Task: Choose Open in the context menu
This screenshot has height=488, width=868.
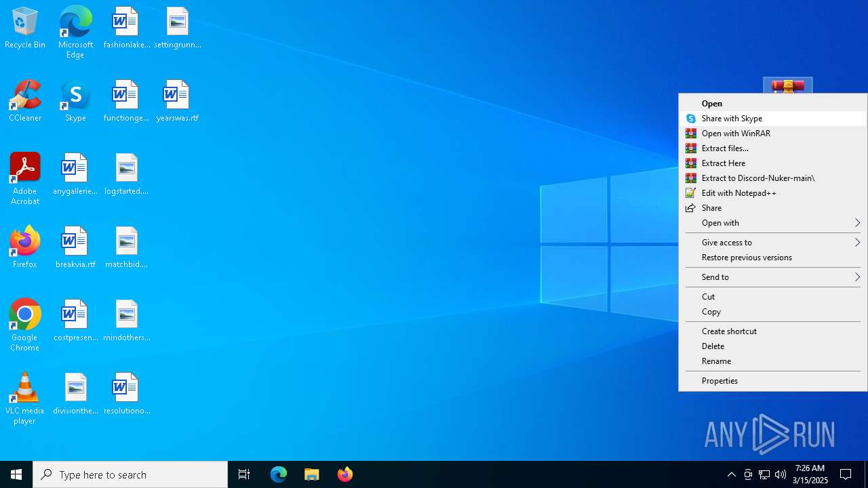Action: pyautogui.click(x=773, y=104)
